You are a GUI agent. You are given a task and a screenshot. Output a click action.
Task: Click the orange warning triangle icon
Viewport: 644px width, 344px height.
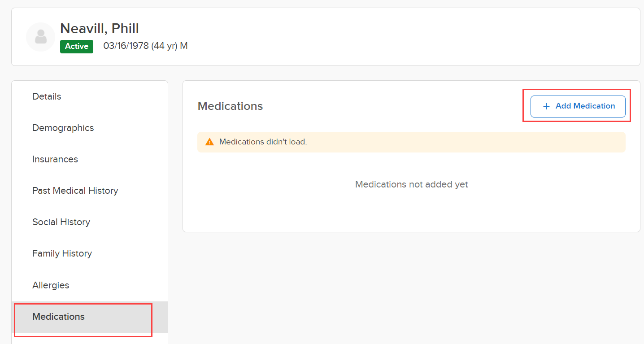click(209, 142)
